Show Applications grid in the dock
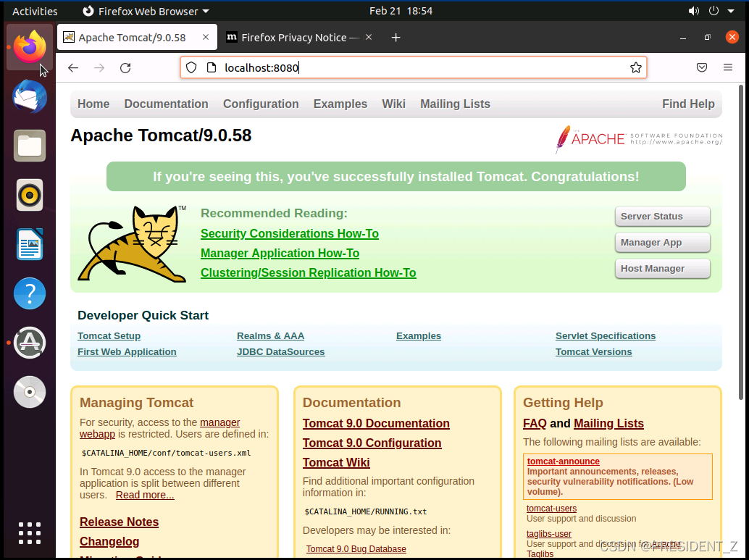This screenshot has width=749, height=560. point(30,532)
